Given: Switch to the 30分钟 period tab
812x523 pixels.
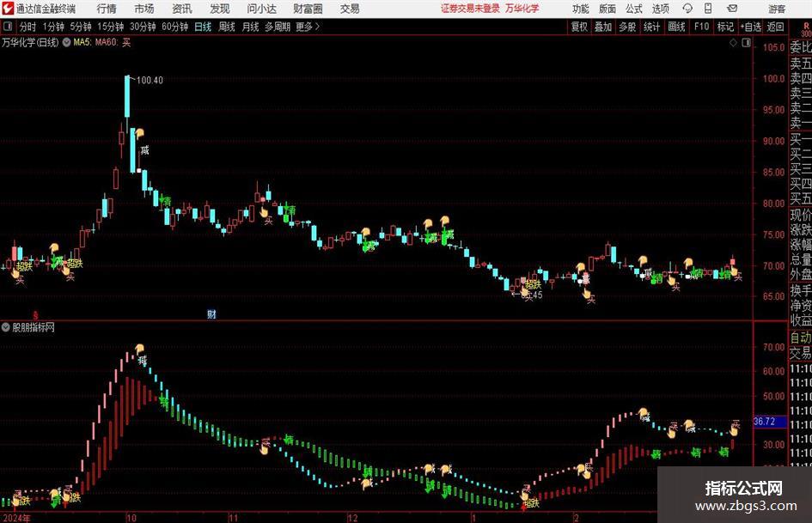Looking at the screenshot, I should click(143, 27).
